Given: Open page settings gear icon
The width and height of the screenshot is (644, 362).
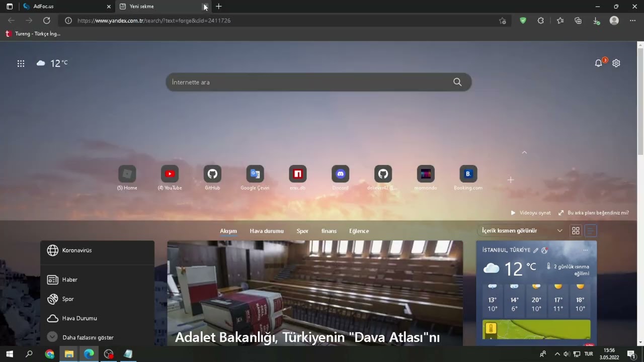Looking at the screenshot, I should [x=616, y=63].
